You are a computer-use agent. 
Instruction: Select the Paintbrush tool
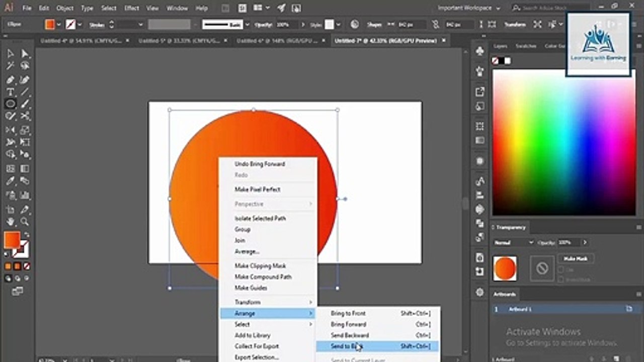click(25, 104)
